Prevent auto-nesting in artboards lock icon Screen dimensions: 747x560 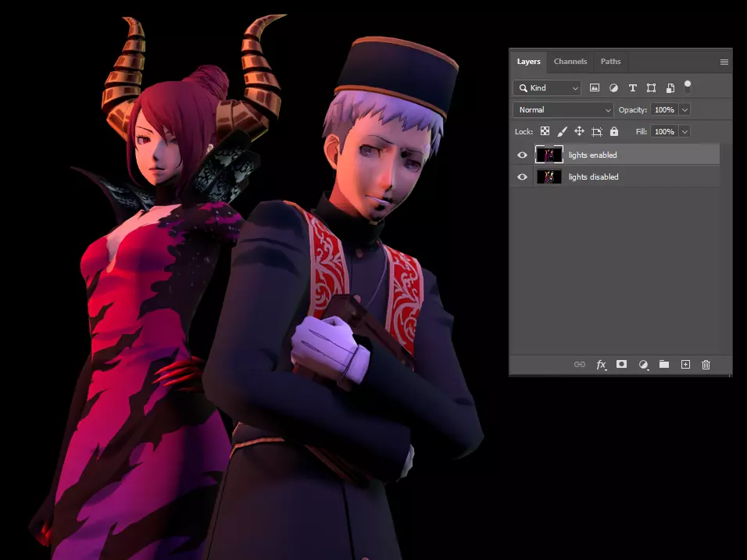point(597,132)
